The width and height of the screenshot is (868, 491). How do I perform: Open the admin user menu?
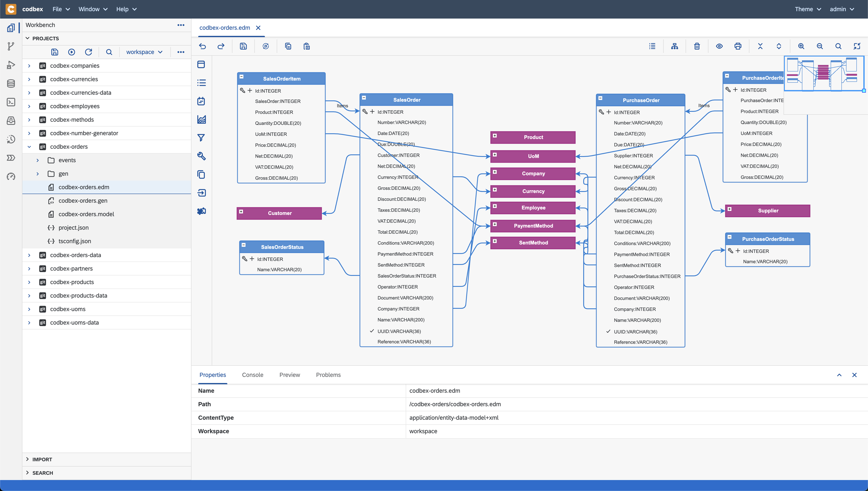tap(842, 9)
